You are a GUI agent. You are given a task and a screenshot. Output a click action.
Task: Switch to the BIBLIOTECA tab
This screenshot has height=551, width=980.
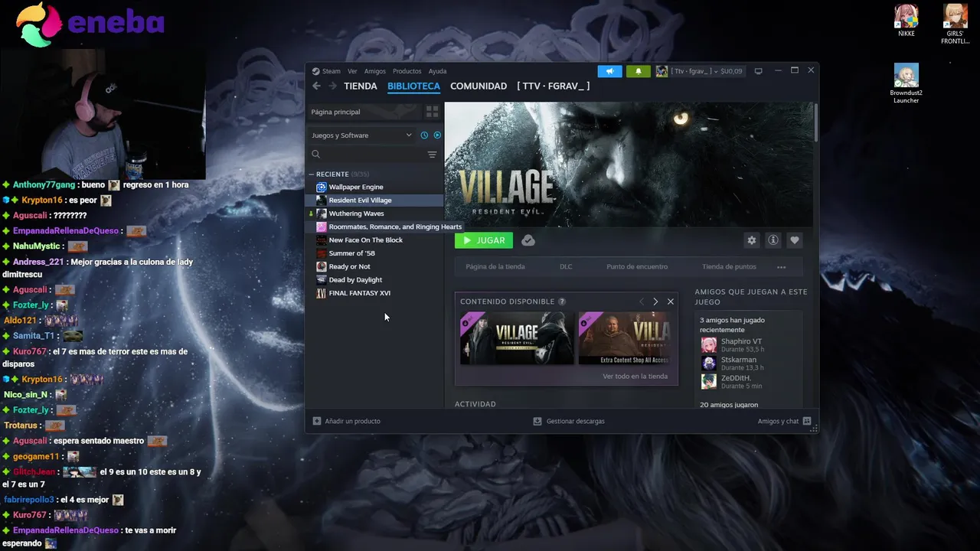click(x=413, y=86)
